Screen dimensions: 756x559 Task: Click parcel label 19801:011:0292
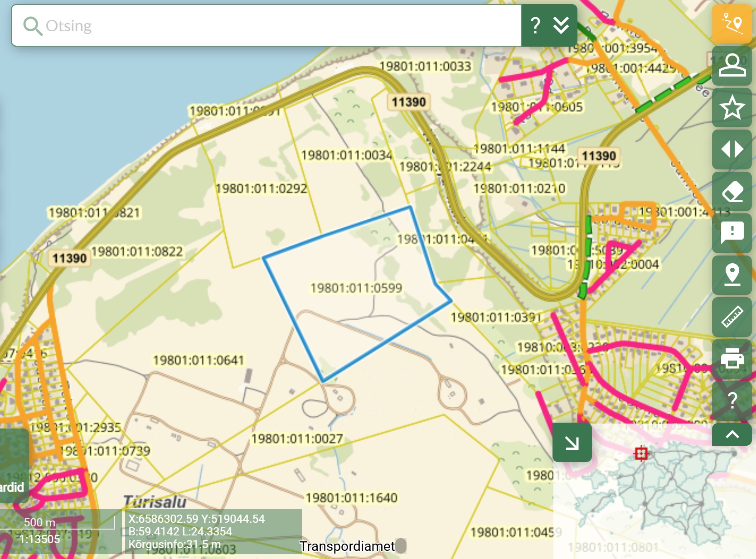262,188
